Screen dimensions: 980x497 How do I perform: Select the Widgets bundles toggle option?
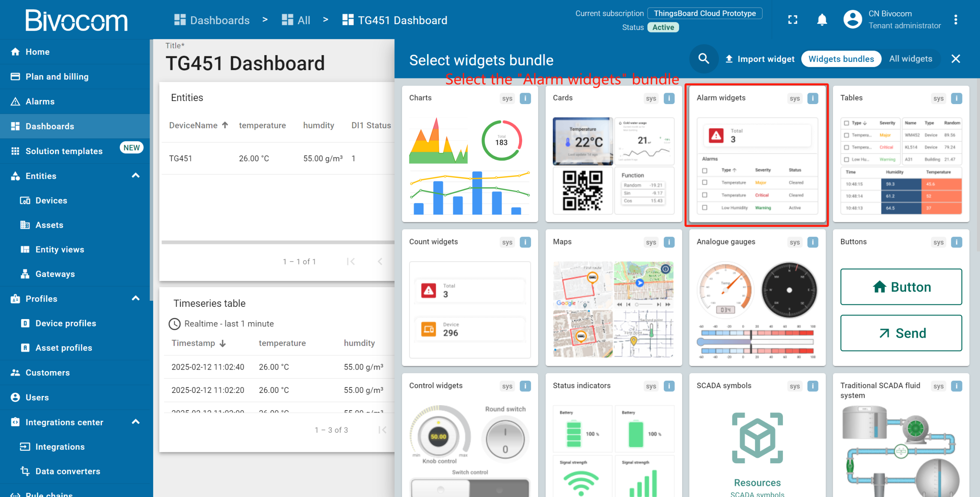tap(841, 59)
